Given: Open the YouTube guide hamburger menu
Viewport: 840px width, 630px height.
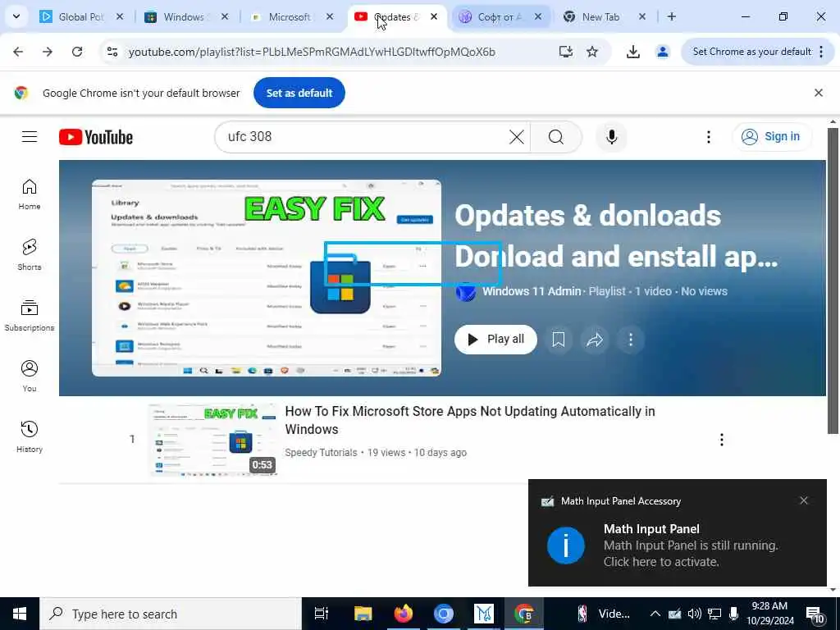Looking at the screenshot, I should pos(30,137).
